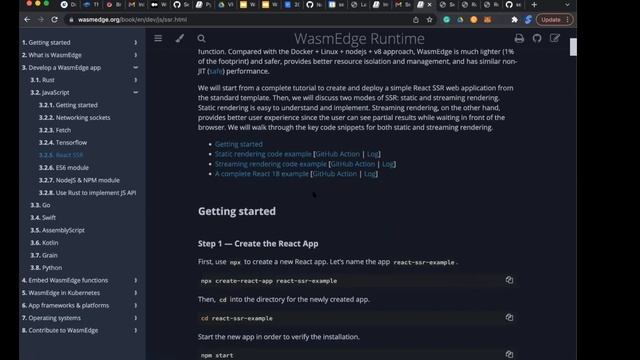Click the blue S extension icon
The width and height of the screenshot is (640, 360).
point(528,20)
